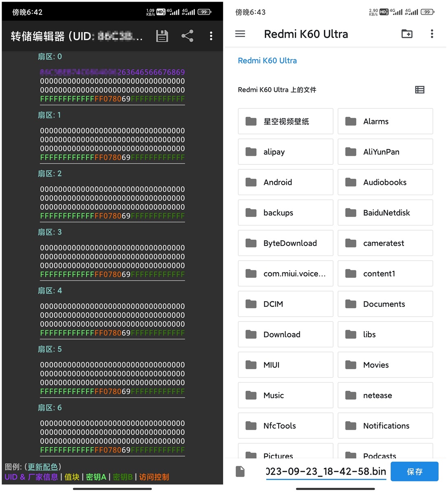
Task: Click the key line of sector 3
Action: 112,275
